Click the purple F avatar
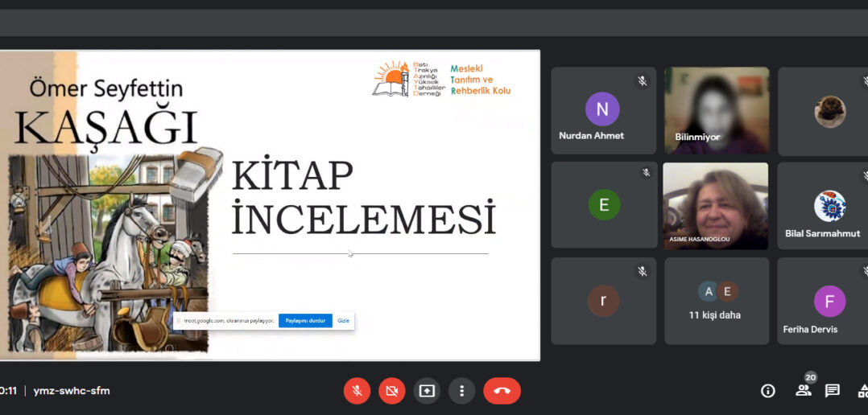868x415 pixels. point(830,301)
